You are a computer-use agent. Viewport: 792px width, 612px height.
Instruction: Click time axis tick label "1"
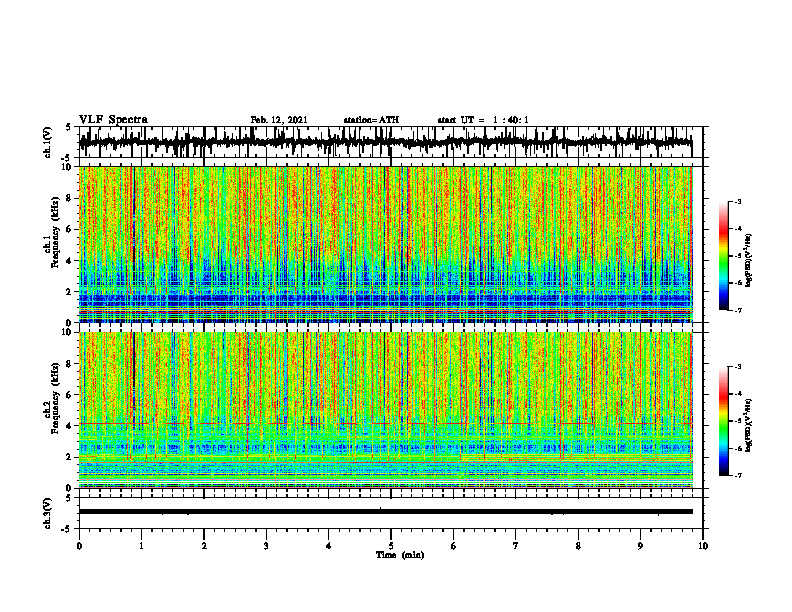141,546
